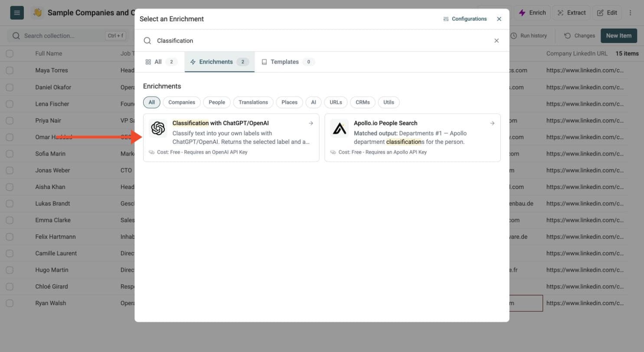Check the Priya Nair row checkbox

coord(10,121)
